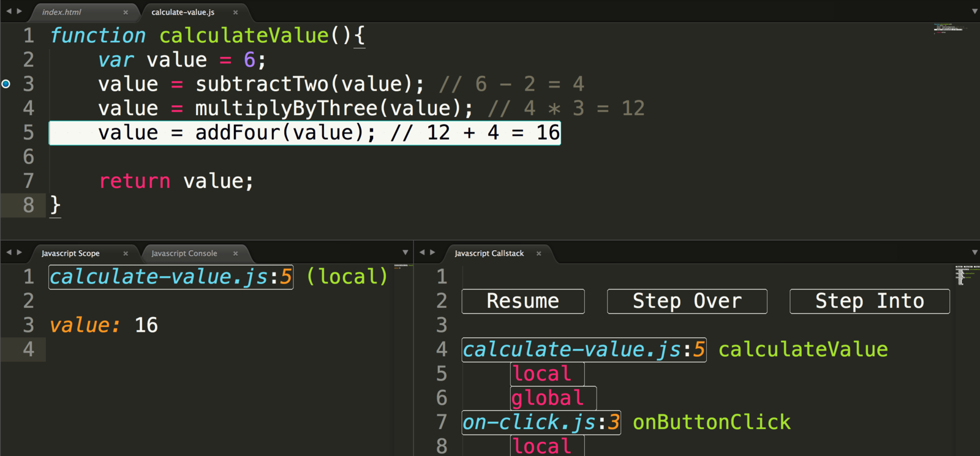Show local scope under calculateValue frame
This screenshot has width=980, height=456.
[547, 374]
